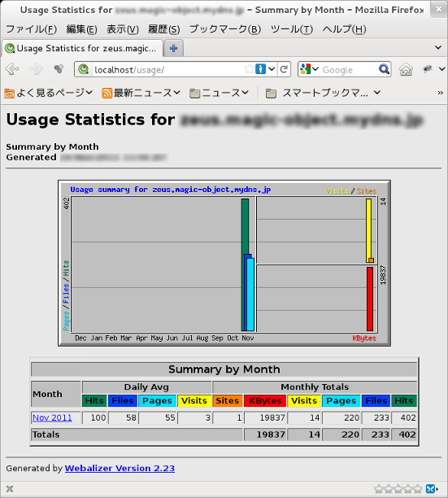The width and height of the screenshot is (448, 498).
Task: Click the site identity icon in the address bar
Action: (84, 69)
